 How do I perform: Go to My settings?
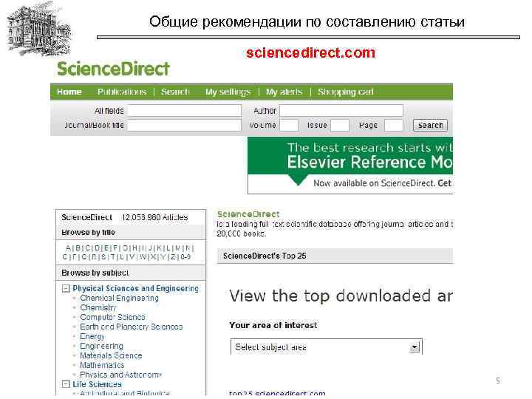pos(228,92)
